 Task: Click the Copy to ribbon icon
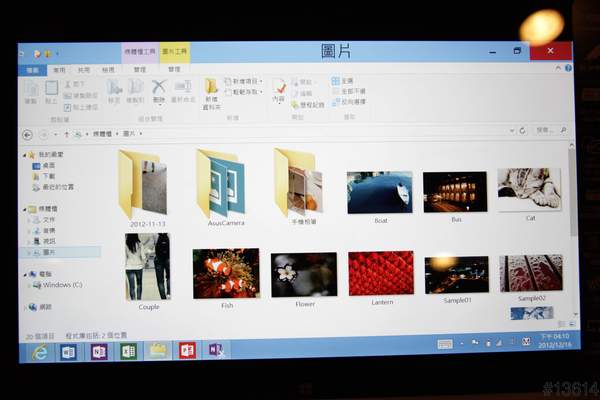[x=135, y=87]
